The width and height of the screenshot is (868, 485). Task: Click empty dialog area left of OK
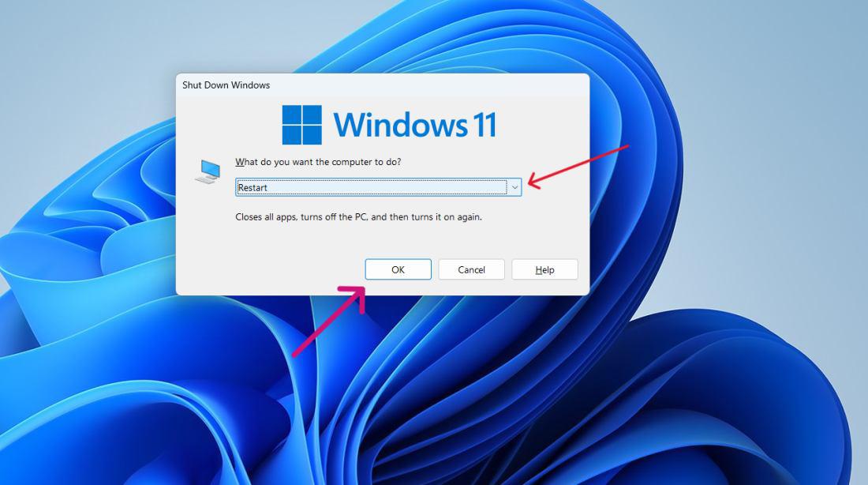click(x=268, y=269)
